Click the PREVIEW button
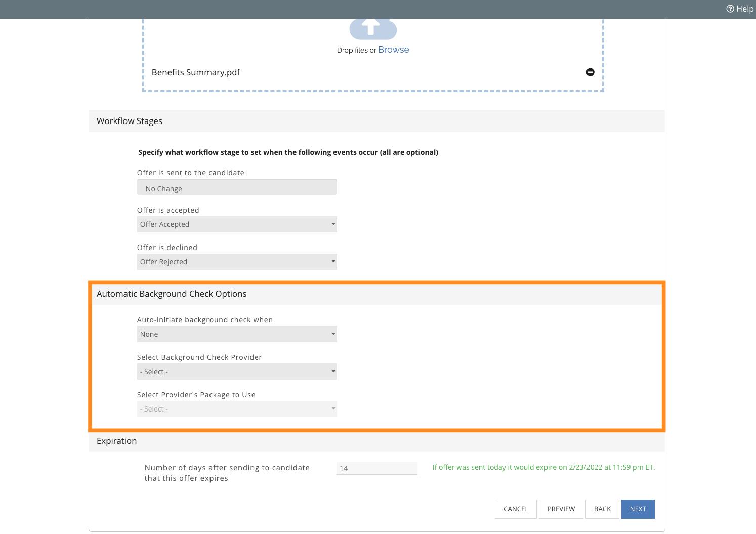This screenshot has width=756, height=534. pos(561,509)
